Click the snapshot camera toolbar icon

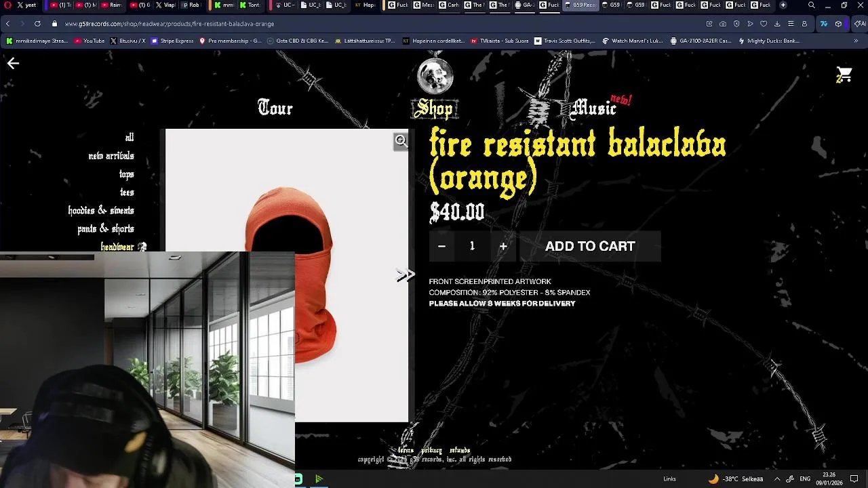tap(723, 24)
